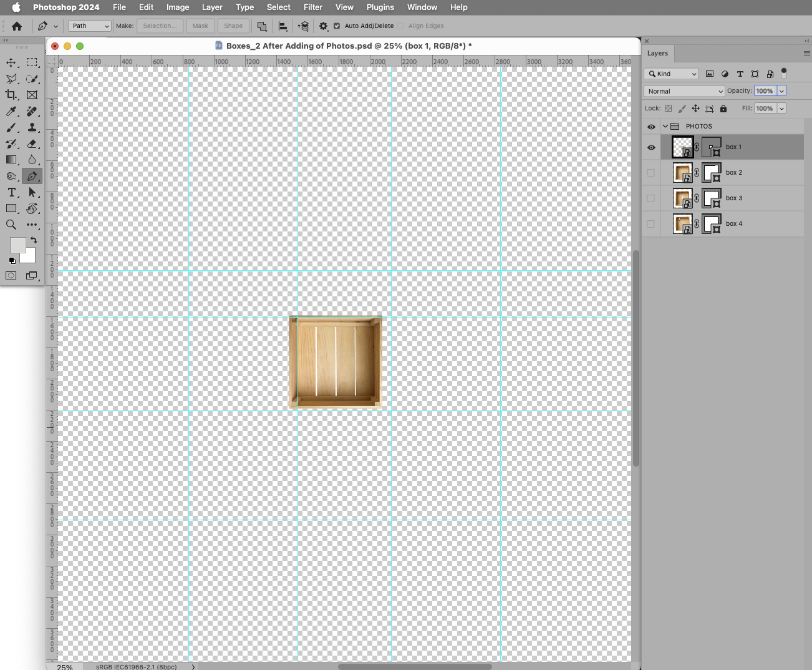Screen dimensions: 812x670
Task: Pick the Eraser tool
Action: click(x=32, y=144)
